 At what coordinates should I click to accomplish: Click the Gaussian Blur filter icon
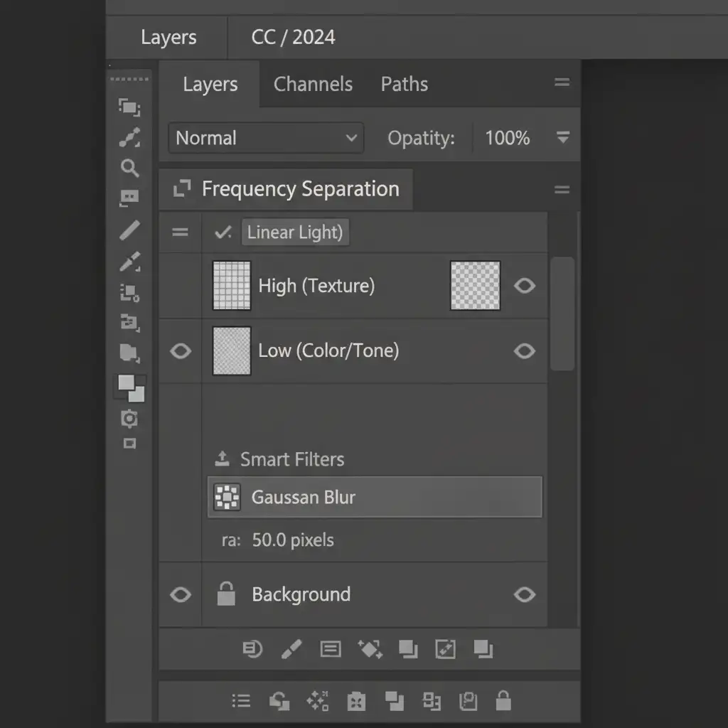point(228,498)
